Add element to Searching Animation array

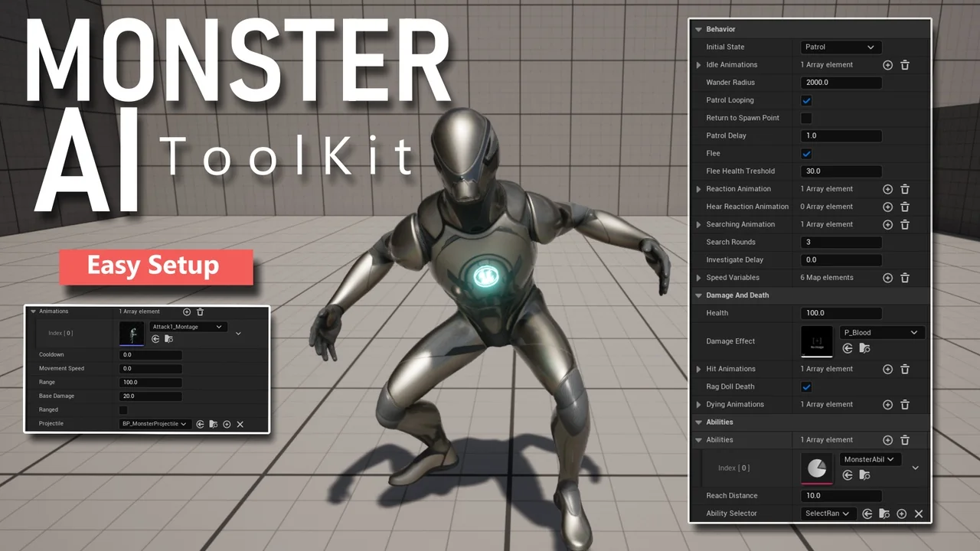tap(887, 224)
